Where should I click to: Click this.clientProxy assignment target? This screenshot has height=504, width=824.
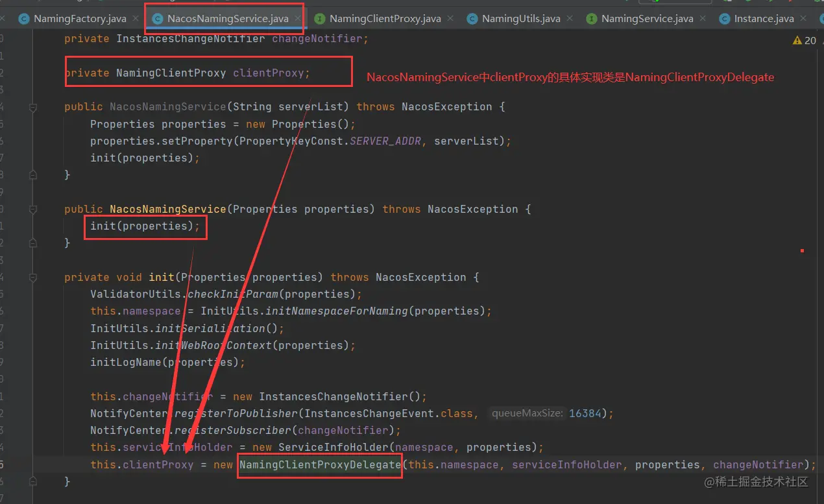(x=142, y=464)
